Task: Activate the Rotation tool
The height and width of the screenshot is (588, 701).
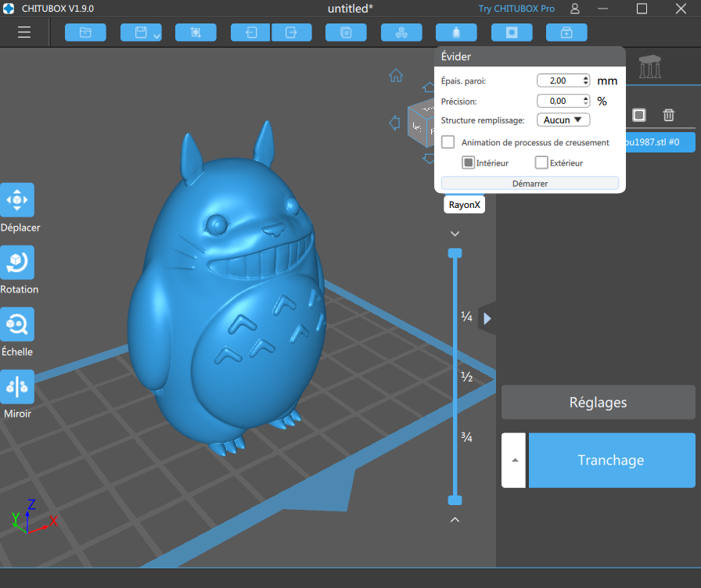Action: point(17,262)
